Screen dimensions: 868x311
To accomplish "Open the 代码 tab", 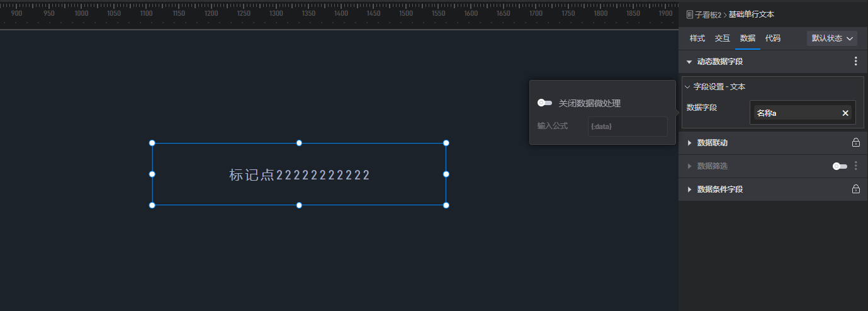I will 772,38.
